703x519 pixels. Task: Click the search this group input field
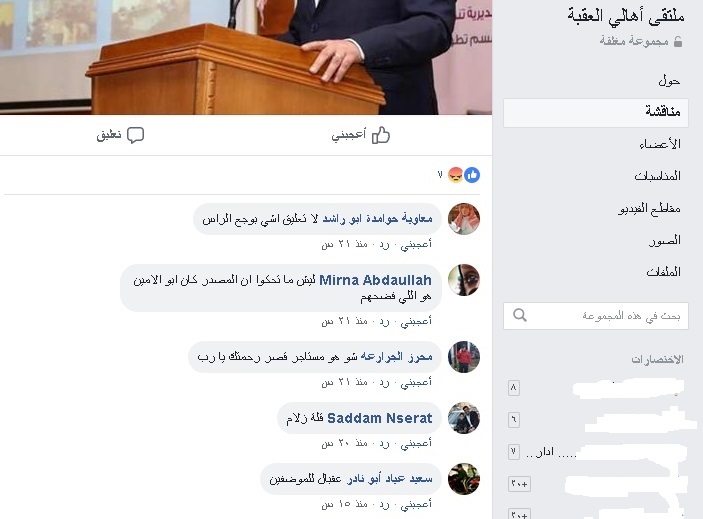[x=596, y=316]
